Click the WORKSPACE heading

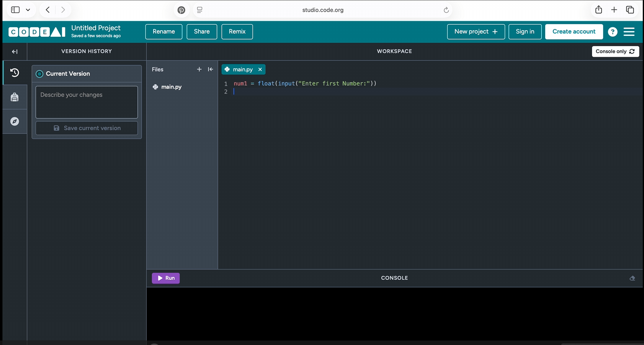coord(394,51)
